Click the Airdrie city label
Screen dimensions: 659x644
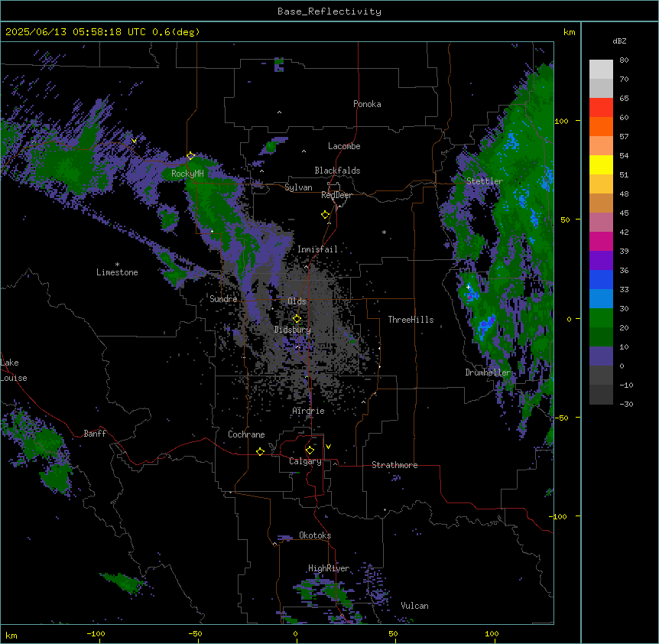[308, 411]
